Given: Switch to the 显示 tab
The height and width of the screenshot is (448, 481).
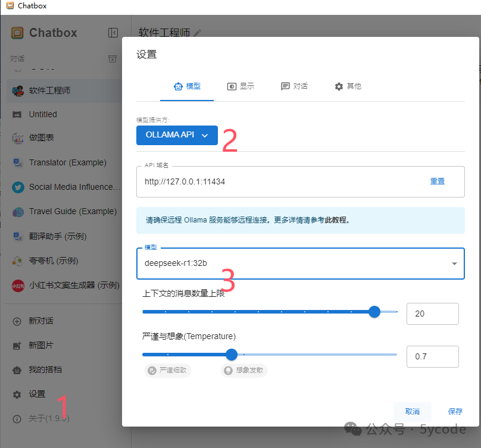Looking at the screenshot, I should coord(240,86).
